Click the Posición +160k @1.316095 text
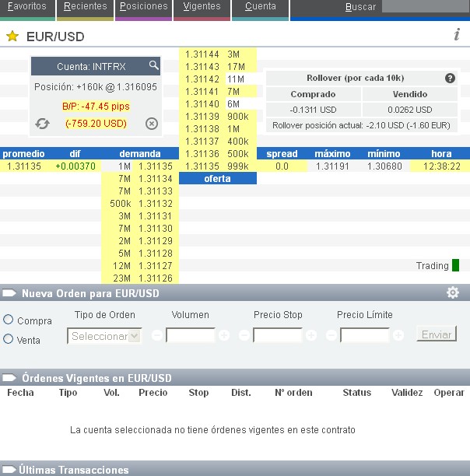The height and width of the screenshot is (476, 470). click(96, 87)
